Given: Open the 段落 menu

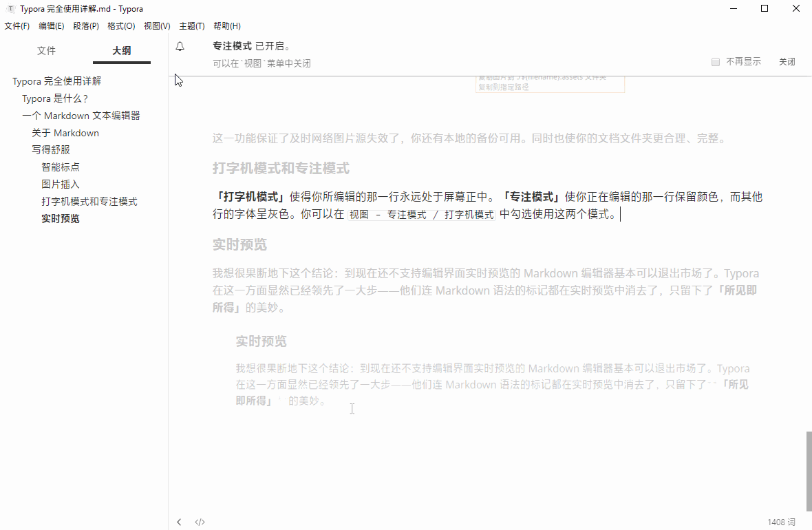Looking at the screenshot, I should coord(86,25).
